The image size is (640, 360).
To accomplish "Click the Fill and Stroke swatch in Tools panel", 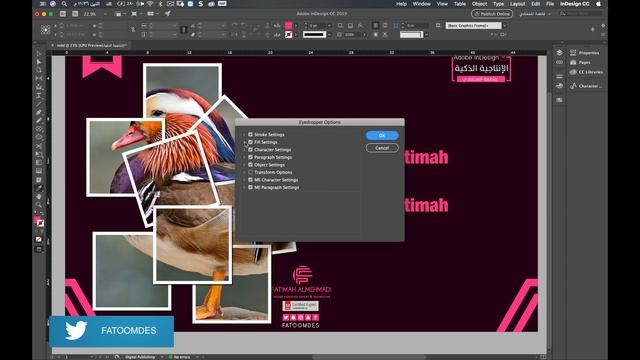I will (39, 222).
